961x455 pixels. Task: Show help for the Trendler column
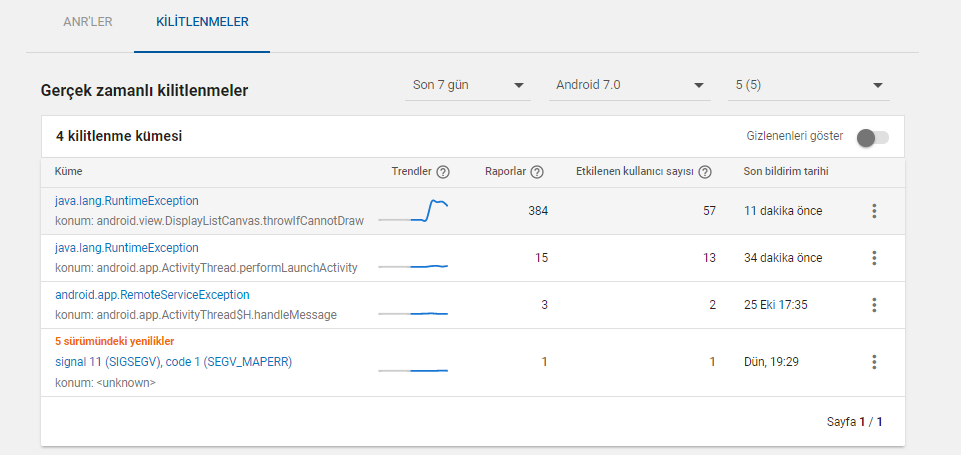[x=443, y=172]
